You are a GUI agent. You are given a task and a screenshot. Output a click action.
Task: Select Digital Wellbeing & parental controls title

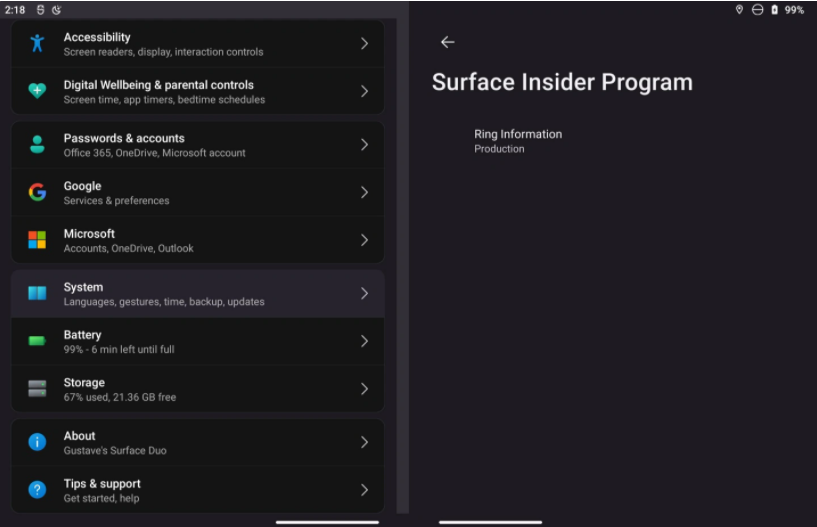click(158, 85)
